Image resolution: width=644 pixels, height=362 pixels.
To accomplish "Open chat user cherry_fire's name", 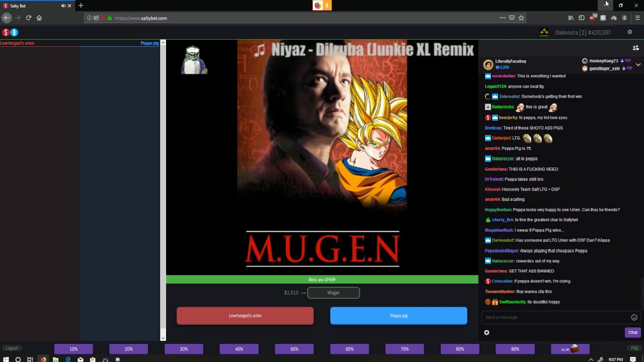I will point(503,220).
